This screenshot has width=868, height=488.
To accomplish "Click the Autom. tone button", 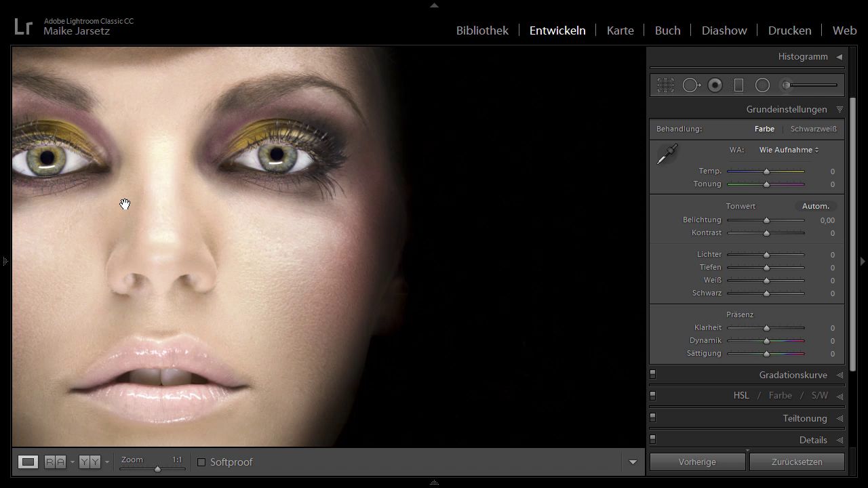I will click(816, 206).
